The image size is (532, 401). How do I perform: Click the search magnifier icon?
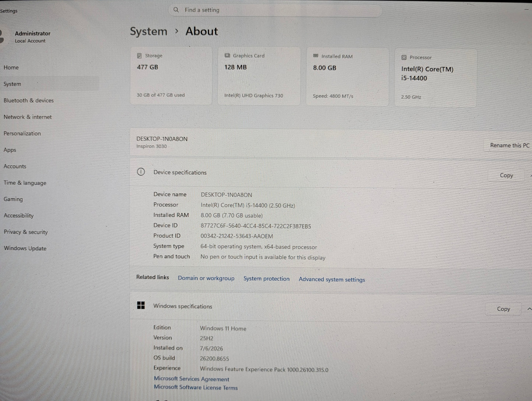click(x=176, y=10)
